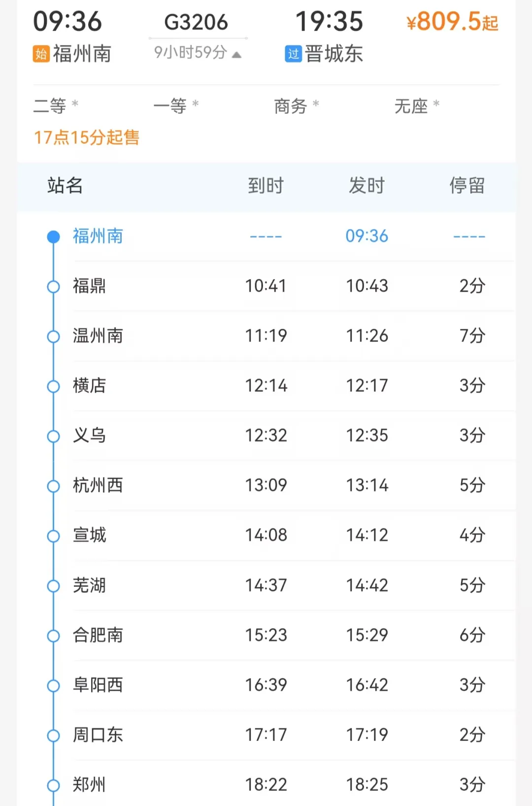Click the timeline circle next to 义乌
The image size is (532, 806).
(x=53, y=437)
